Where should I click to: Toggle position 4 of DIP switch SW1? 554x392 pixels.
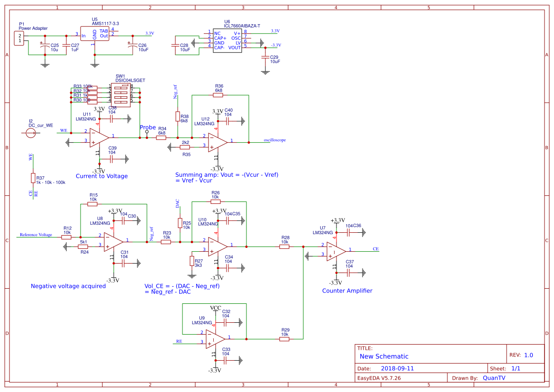[121, 102]
